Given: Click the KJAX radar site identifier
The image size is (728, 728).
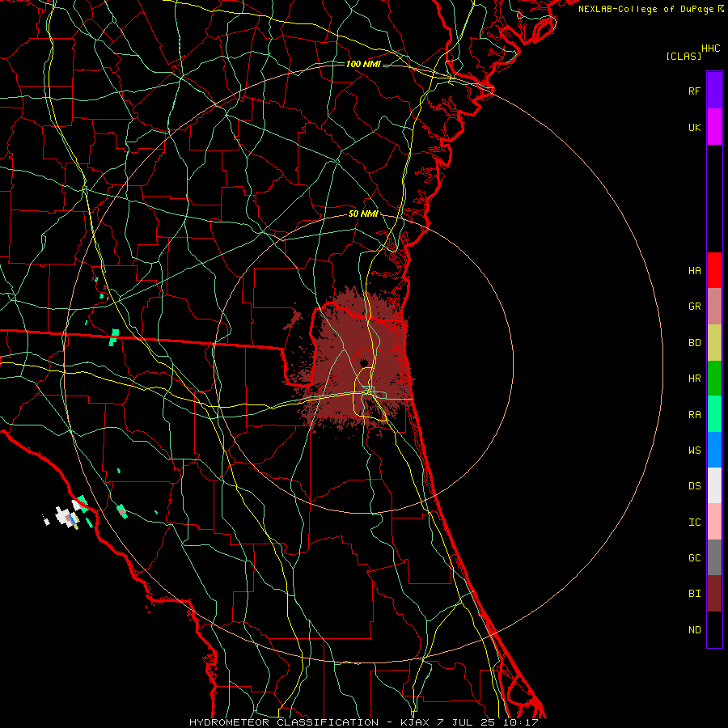Looking at the screenshot, I should 413,722.
